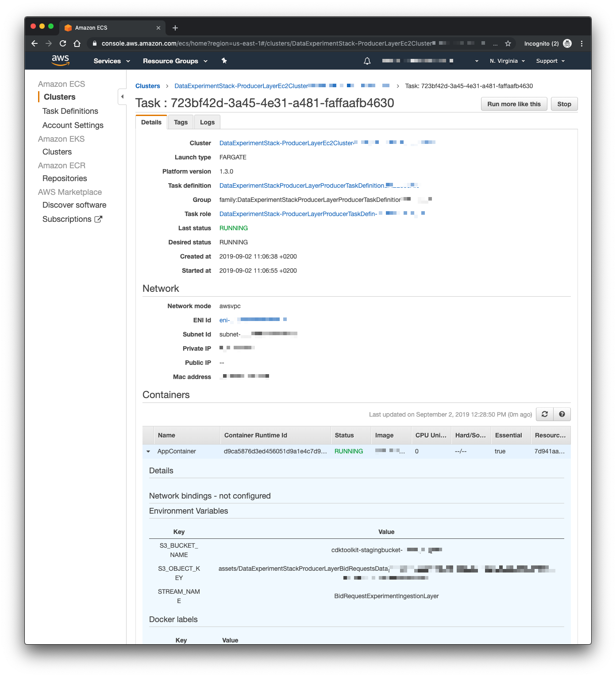Click the Created at timestamp value

(258, 256)
